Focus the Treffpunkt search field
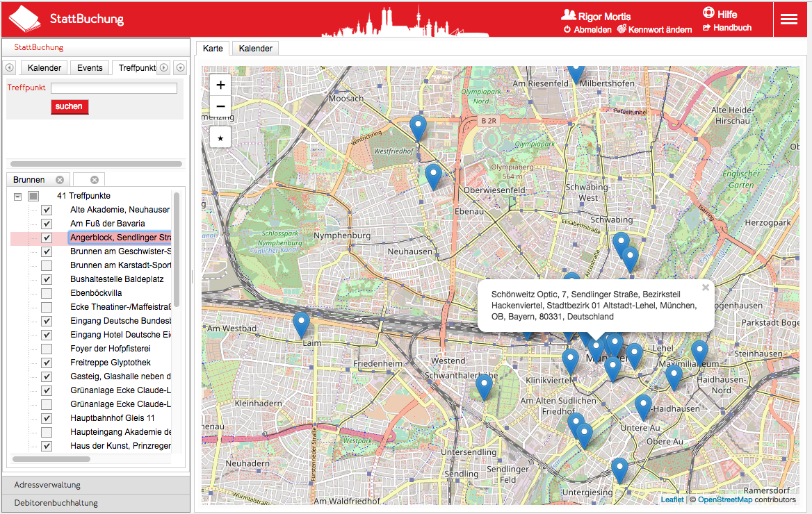812x514 pixels. (x=114, y=88)
